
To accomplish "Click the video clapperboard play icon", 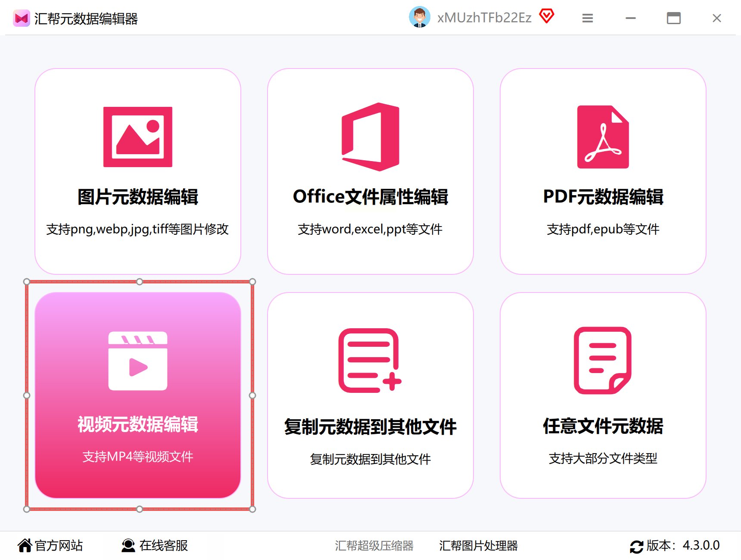I will [138, 361].
